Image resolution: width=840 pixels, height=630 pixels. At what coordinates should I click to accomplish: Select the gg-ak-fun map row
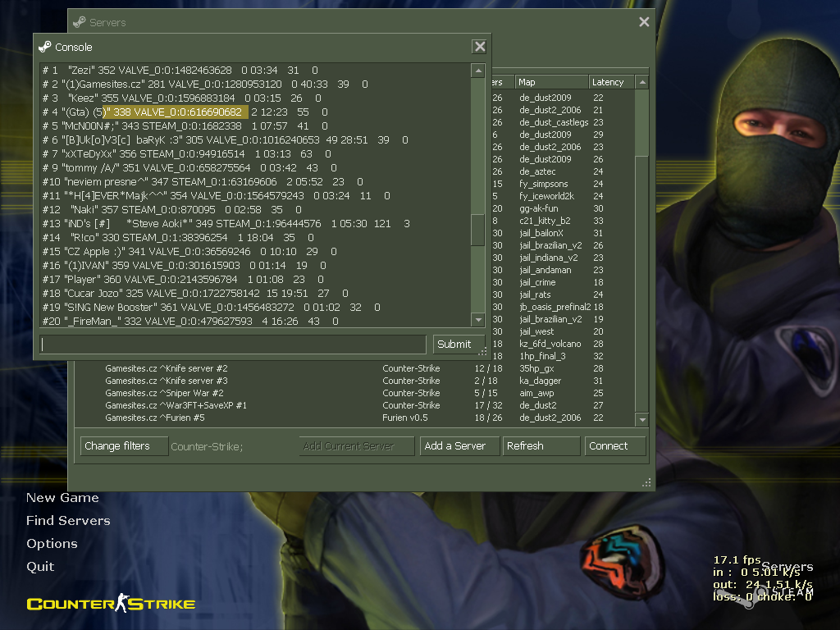click(x=564, y=208)
